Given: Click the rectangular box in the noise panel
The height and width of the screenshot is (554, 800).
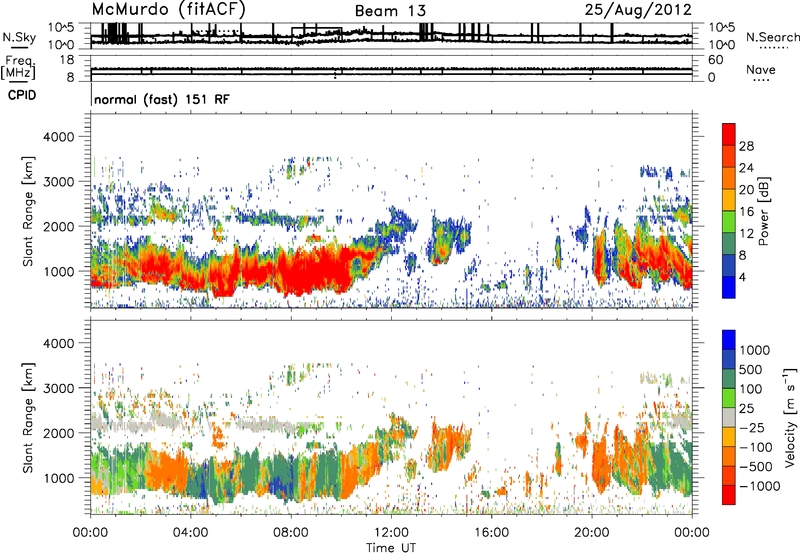Looking at the screenshot, I should 317,33.
